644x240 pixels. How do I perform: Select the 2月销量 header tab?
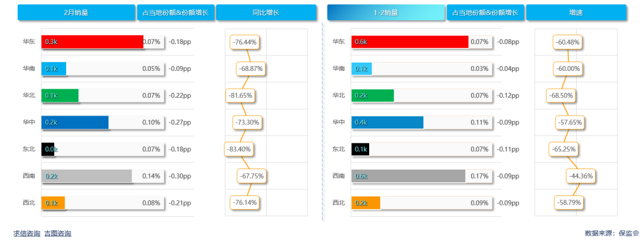pos(76,13)
